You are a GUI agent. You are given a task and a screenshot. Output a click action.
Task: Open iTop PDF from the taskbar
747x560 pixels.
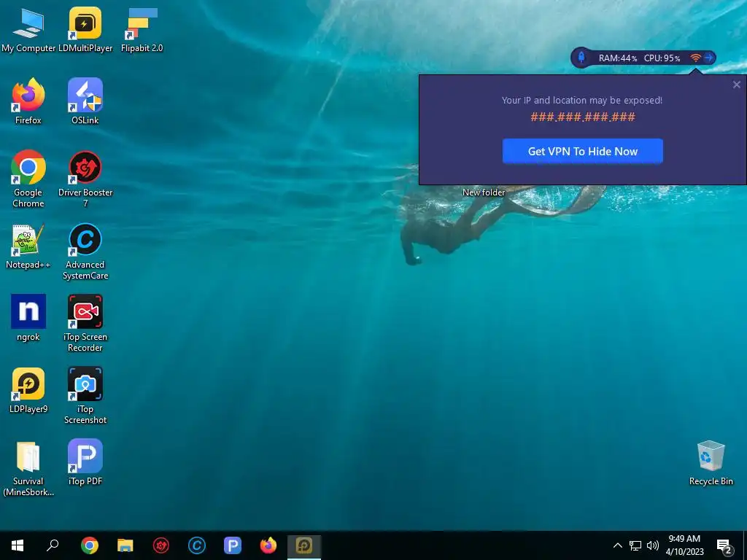tap(233, 545)
